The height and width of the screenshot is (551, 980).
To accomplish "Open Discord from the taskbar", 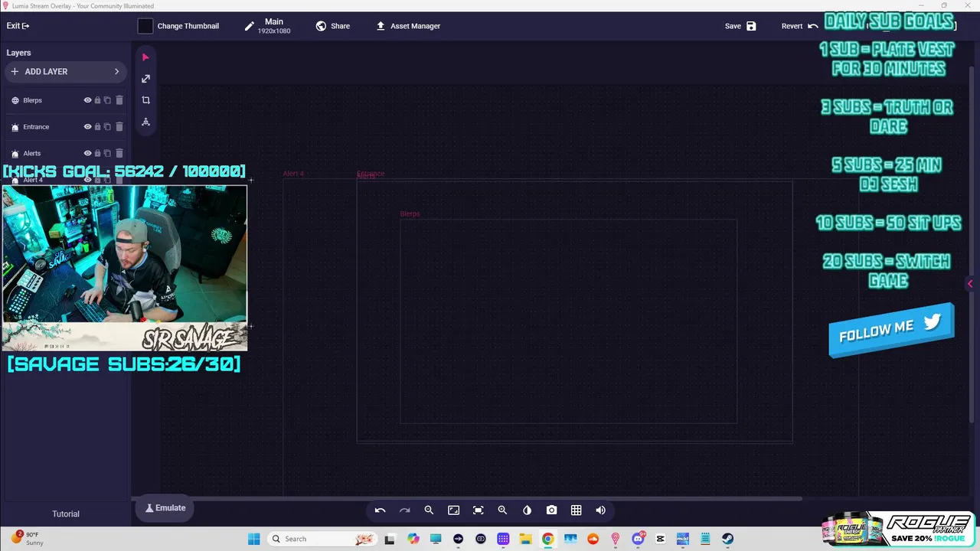I will 638,539.
